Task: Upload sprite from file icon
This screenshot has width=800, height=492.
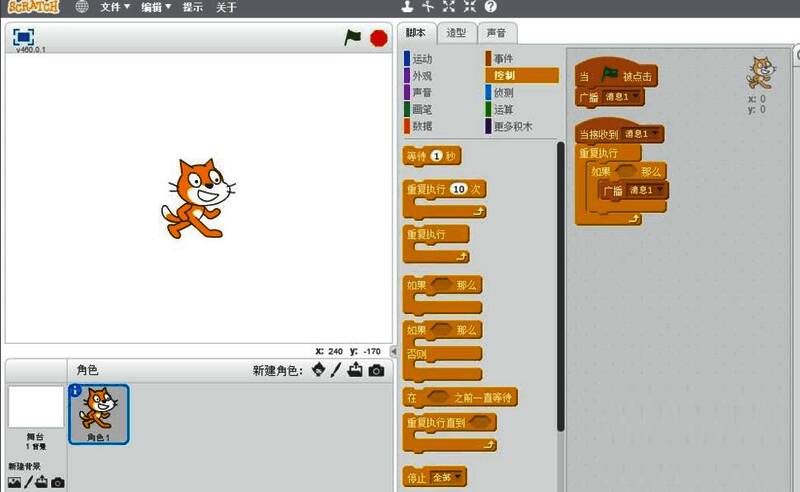Action: tap(355, 370)
